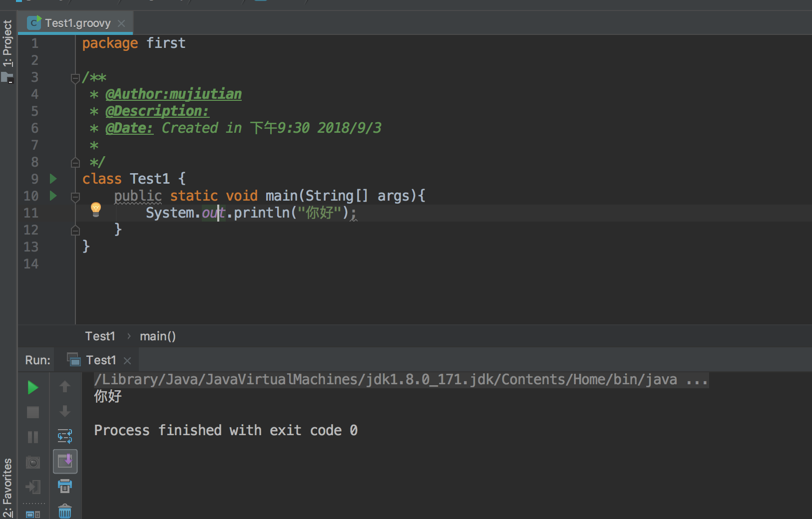Screen dimensions: 812x519
Task: Click the yellow intention lightbulb icon
Action: click(96, 210)
